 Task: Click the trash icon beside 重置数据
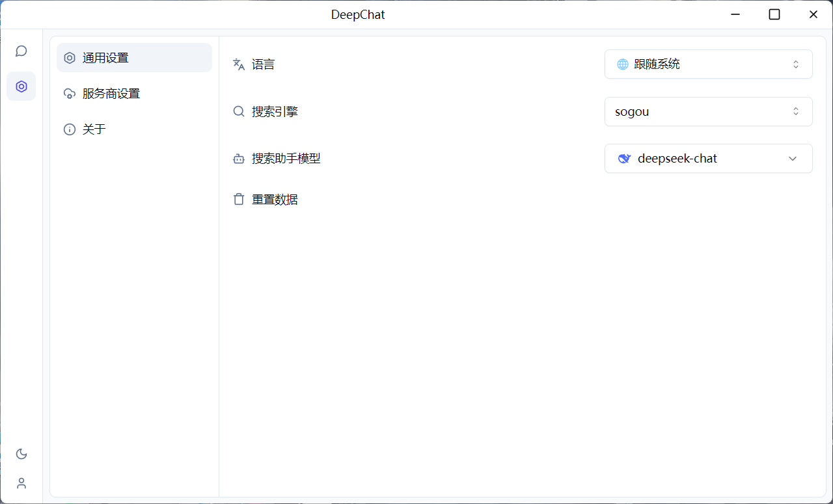tap(239, 199)
